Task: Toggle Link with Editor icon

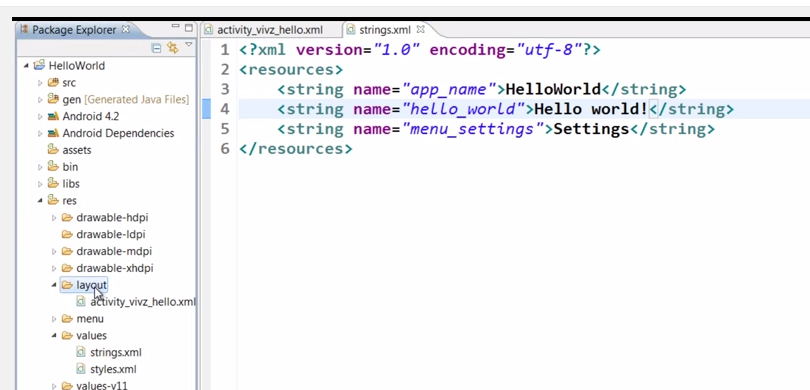Action: 173,48
